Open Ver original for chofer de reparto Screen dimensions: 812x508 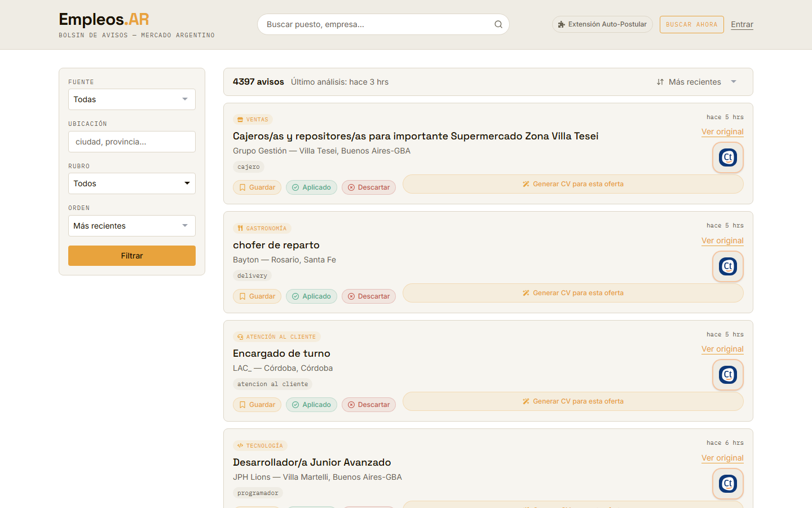click(722, 240)
